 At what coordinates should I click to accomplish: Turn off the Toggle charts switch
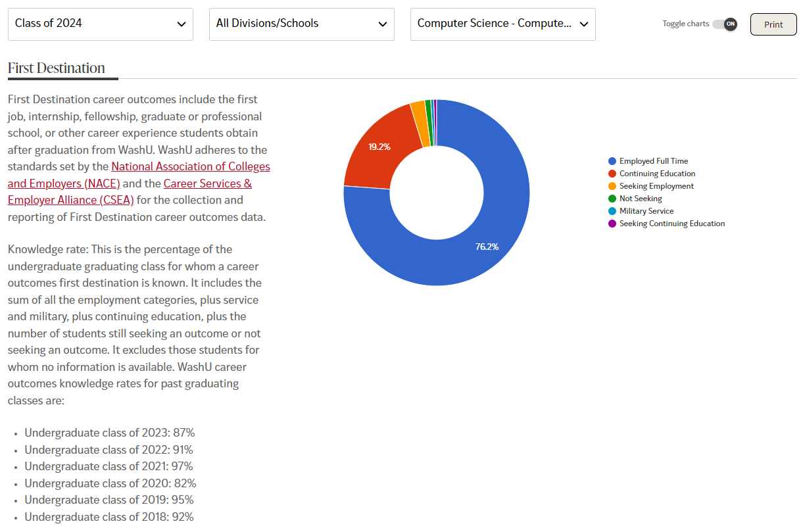tap(725, 24)
